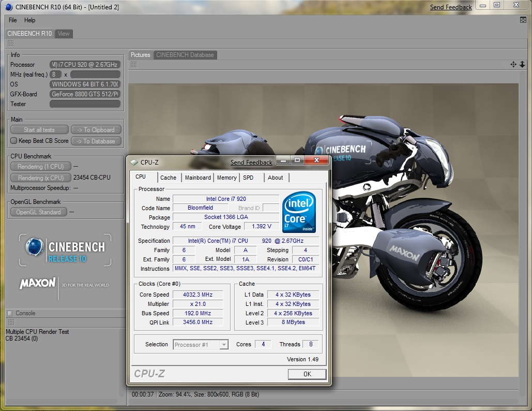Click the 23454 CB-CPU score text
The image size is (532, 411).
point(92,178)
